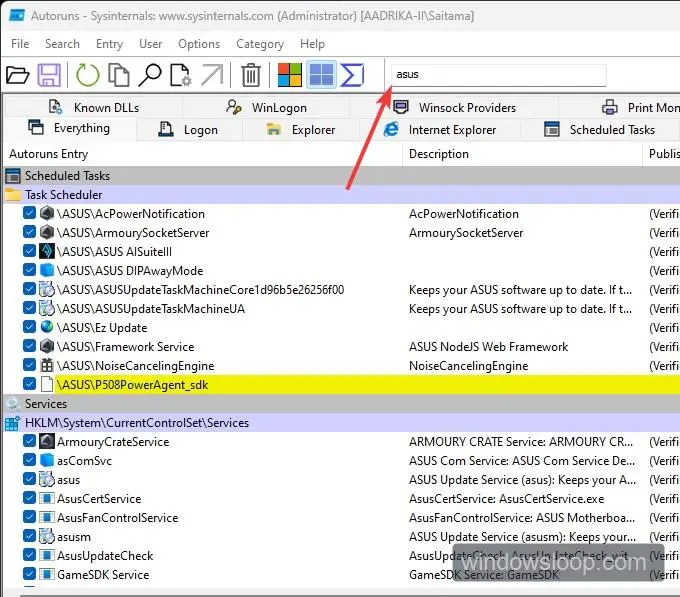Viewport: 680px width, 597px height.
Task: Select the Task Scheduler location row
Action: pyautogui.click(x=342, y=195)
